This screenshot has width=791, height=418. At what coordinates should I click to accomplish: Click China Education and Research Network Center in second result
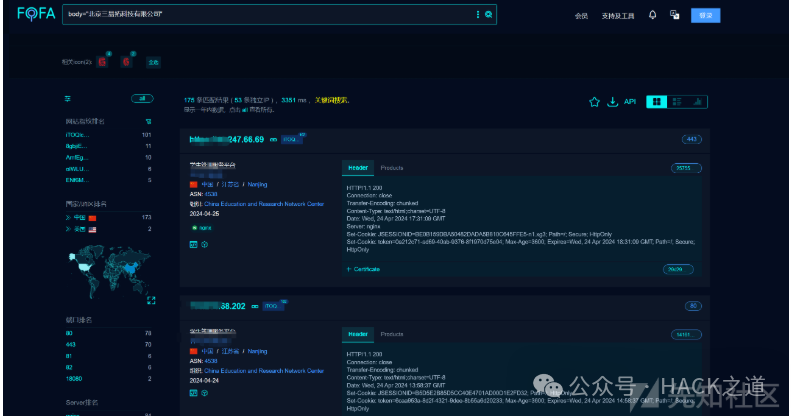tap(264, 371)
